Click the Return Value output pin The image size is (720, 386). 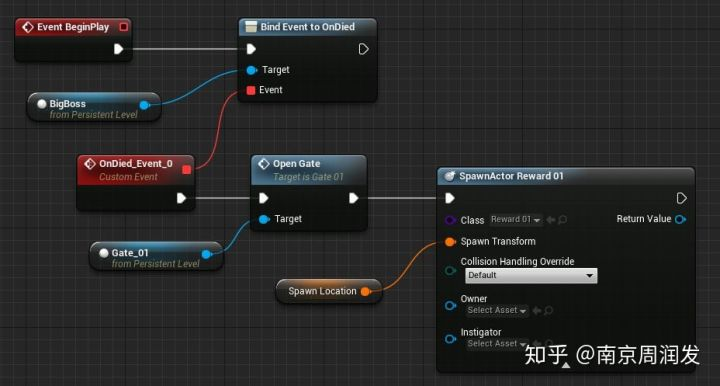[681, 219]
